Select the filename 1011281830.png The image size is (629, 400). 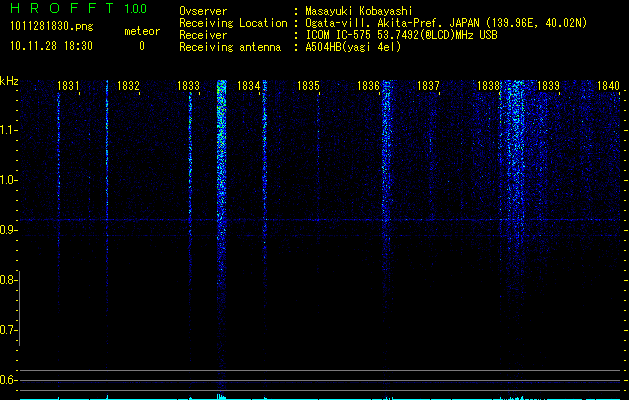(52, 26)
